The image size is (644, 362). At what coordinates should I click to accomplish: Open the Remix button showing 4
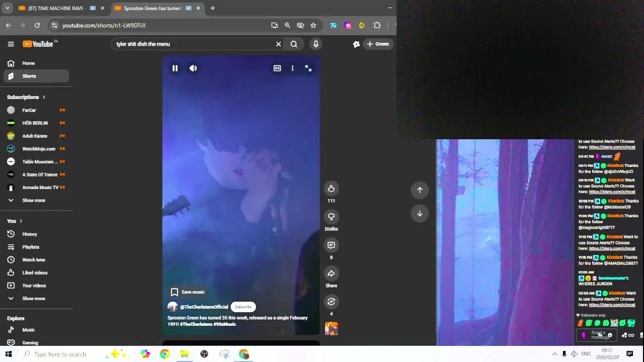click(331, 302)
